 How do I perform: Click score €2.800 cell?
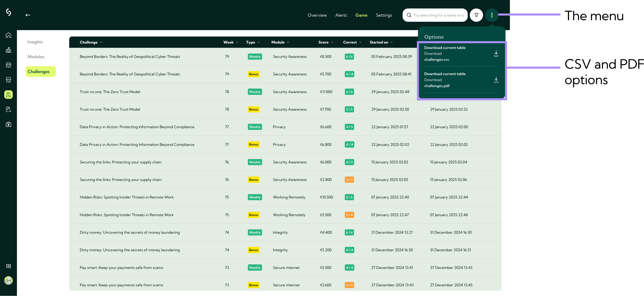coord(326,180)
